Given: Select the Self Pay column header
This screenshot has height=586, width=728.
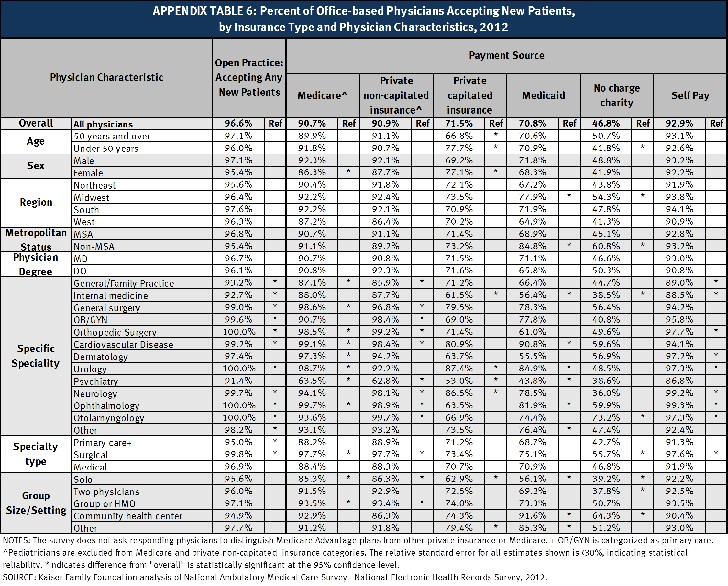Looking at the screenshot, I should coord(689,95).
